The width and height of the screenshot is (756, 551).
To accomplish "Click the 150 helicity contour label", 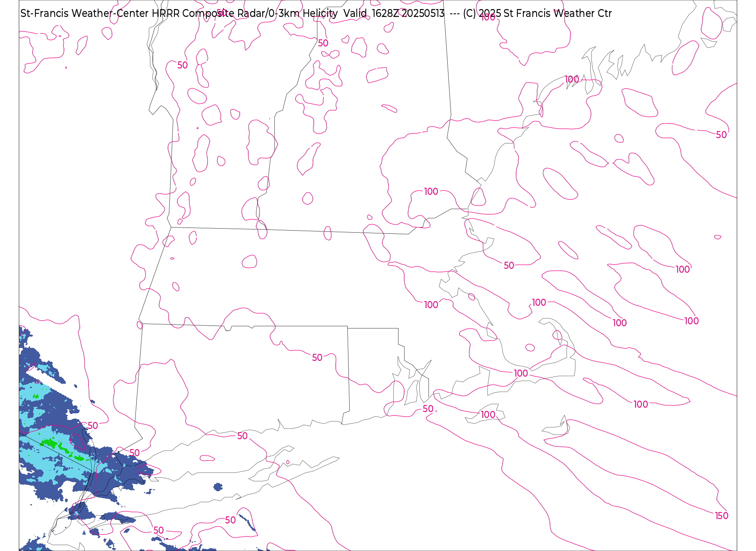I will 721,516.
